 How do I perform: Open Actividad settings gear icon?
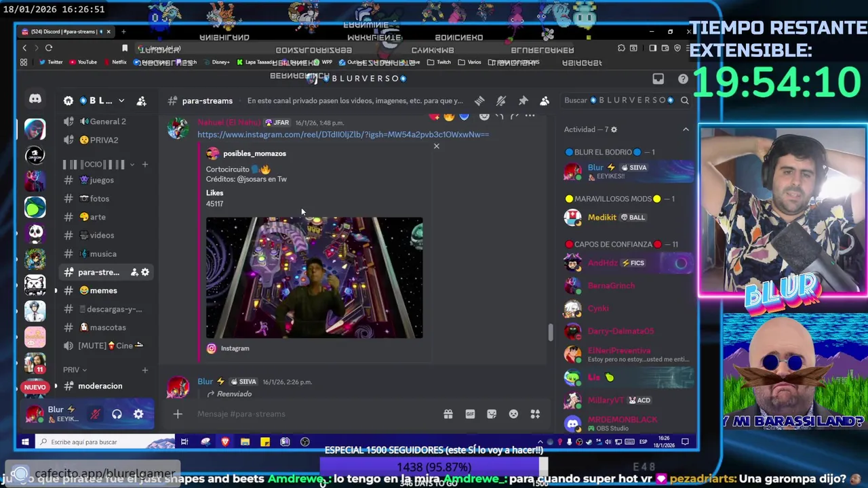pyautogui.click(x=614, y=129)
